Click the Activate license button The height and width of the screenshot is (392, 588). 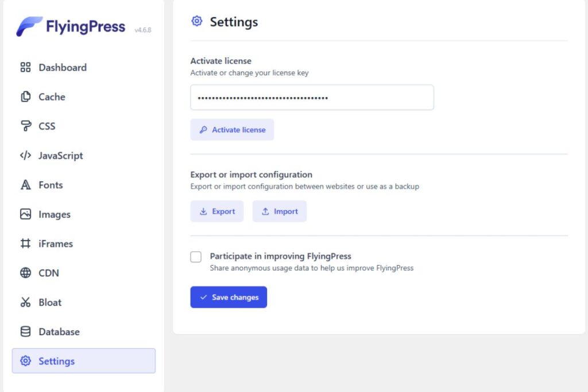[x=232, y=130]
